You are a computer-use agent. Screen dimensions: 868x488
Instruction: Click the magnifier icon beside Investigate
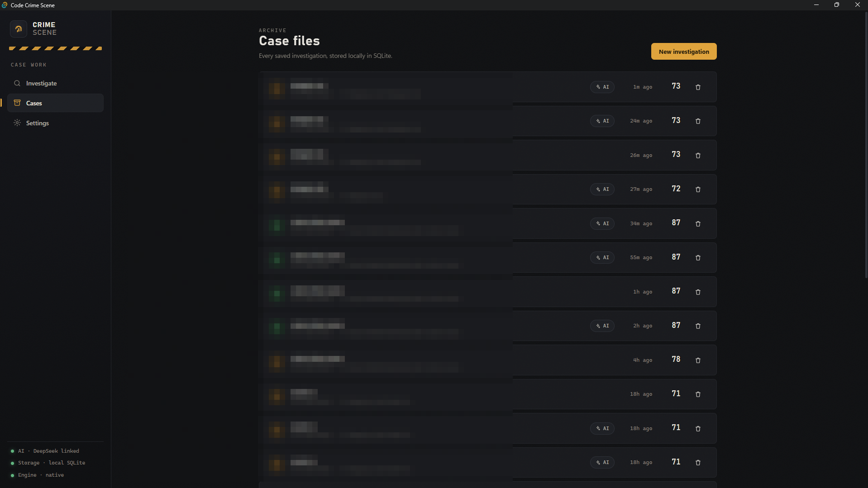pyautogui.click(x=17, y=83)
